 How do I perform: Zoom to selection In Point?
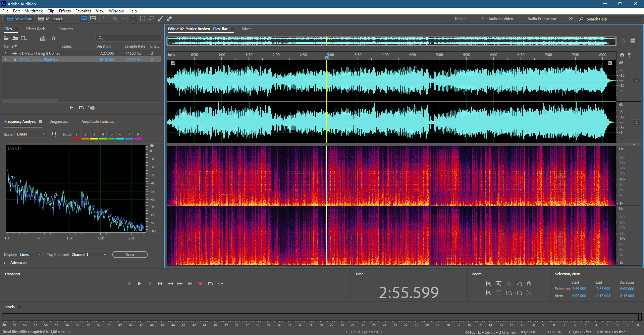[509, 293]
